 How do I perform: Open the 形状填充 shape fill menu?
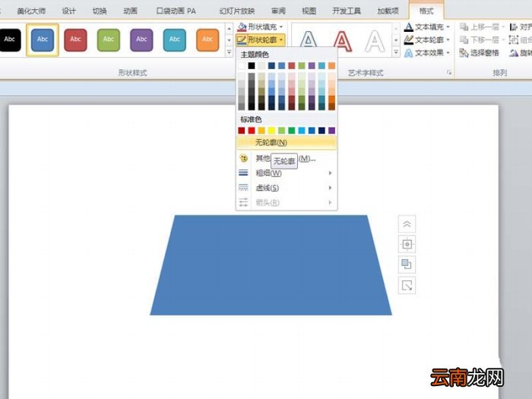pyautogui.click(x=260, y=27)
